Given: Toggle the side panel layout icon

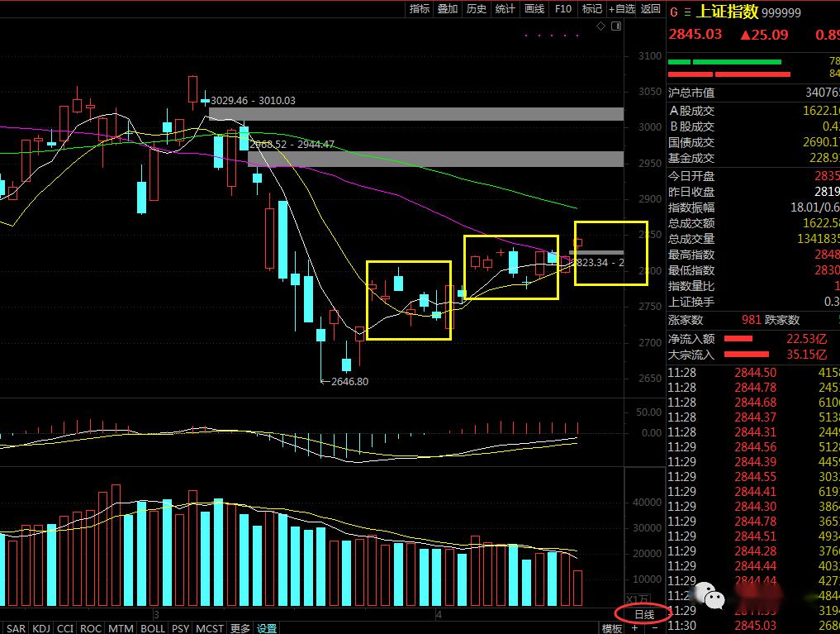Looking at the screenshot, I should click(x=616, y=26).
